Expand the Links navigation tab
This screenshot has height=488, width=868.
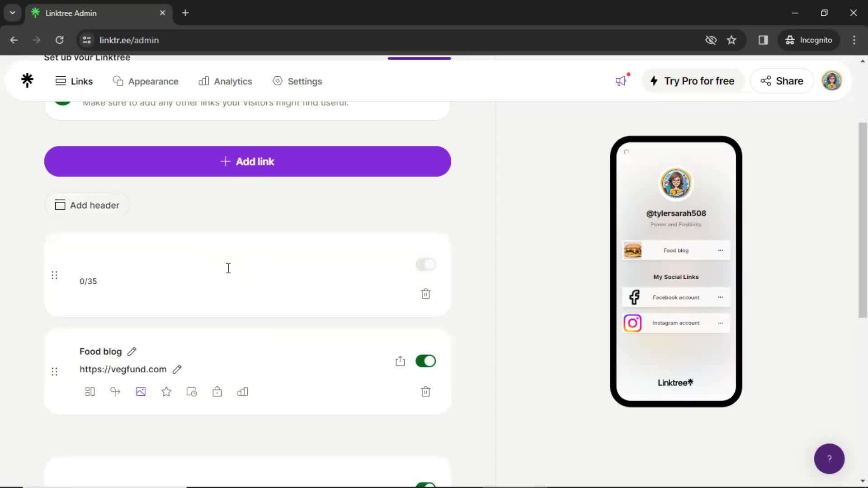[x=73, y=80]
